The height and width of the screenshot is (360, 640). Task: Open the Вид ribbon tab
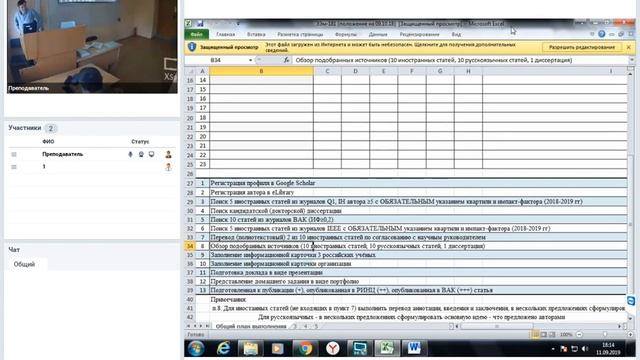pyautogui.click(x=456, y=34)
